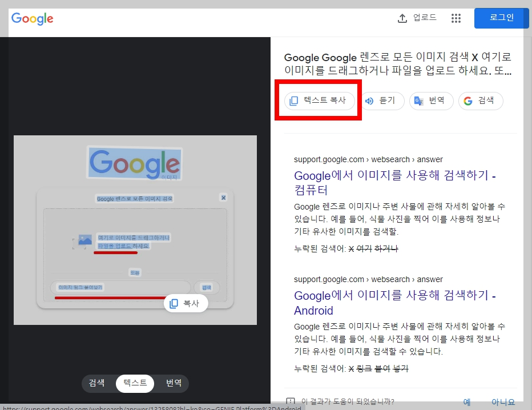The image size is (532, 410).
Task: Click the 로그인 button
Action: (502, 18)
